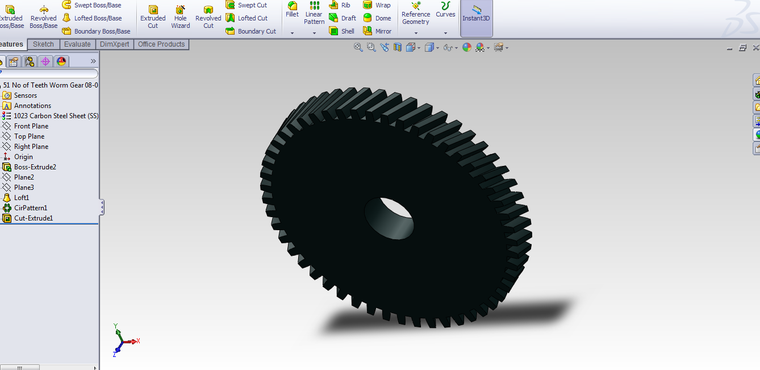Expand the Reference Geometry dropdown
760x370 pixels.
pyautogui.click(x=416, y=33)
